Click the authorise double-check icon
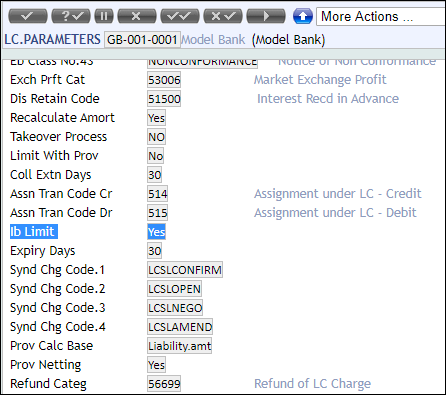Viewport: 446px width, 395px height. [x=180, y=16]
